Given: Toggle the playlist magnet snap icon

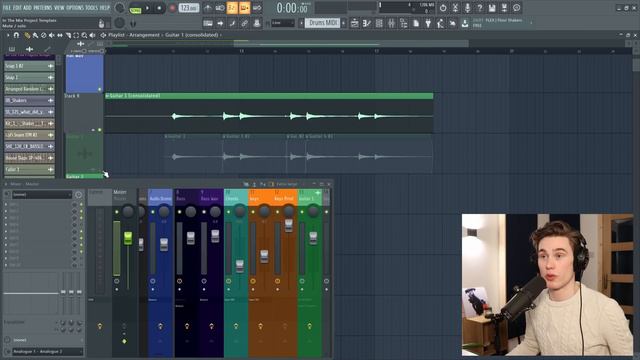Looking at the screenshot, I should (x=16, y=36).
